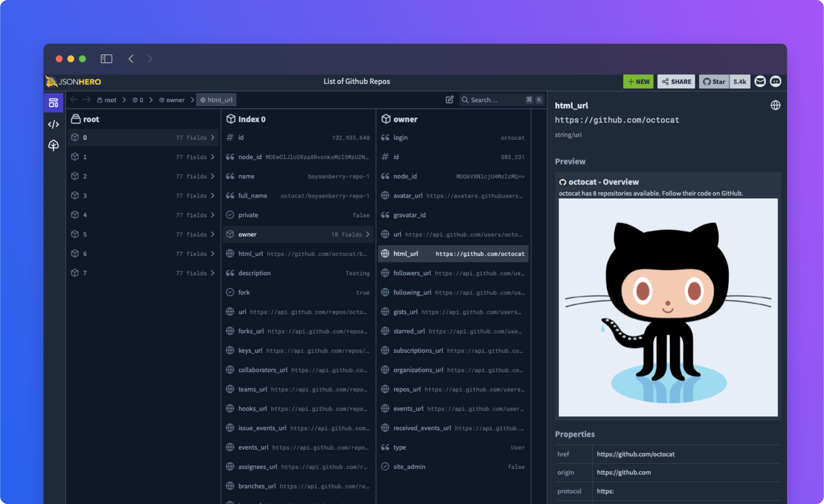
Task: Select assignees_url row
Action: [298, 467]
